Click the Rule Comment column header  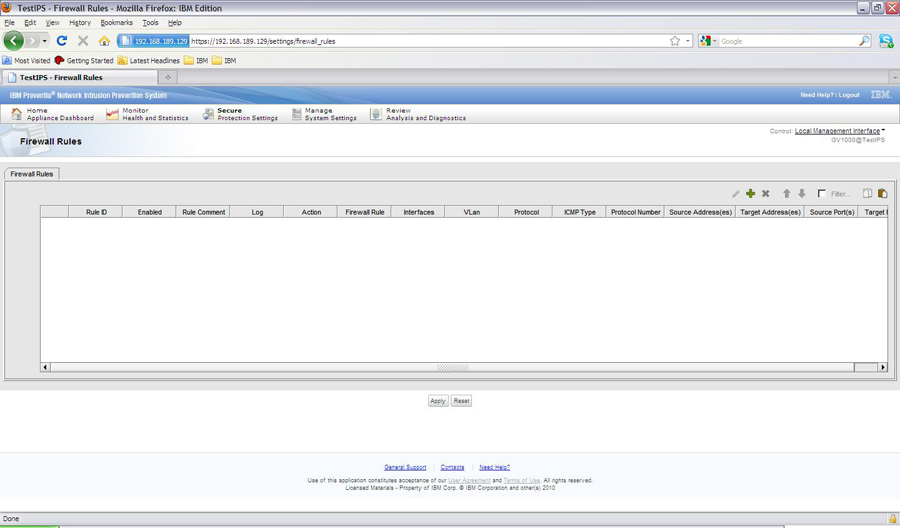pos(203,212)
